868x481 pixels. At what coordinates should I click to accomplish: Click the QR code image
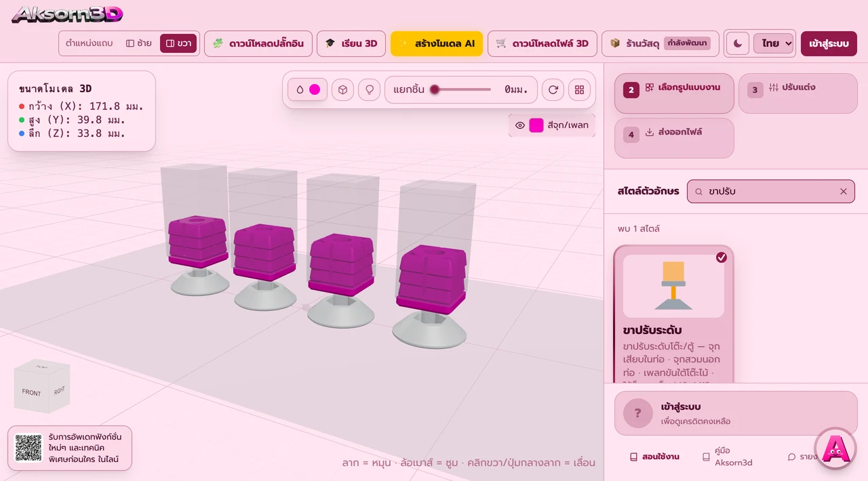28,448
